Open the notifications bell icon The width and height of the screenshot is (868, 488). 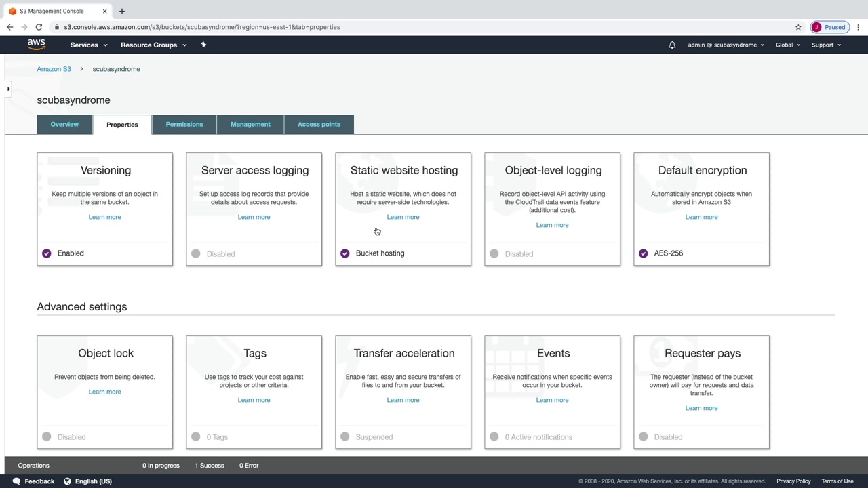[672, 45]
